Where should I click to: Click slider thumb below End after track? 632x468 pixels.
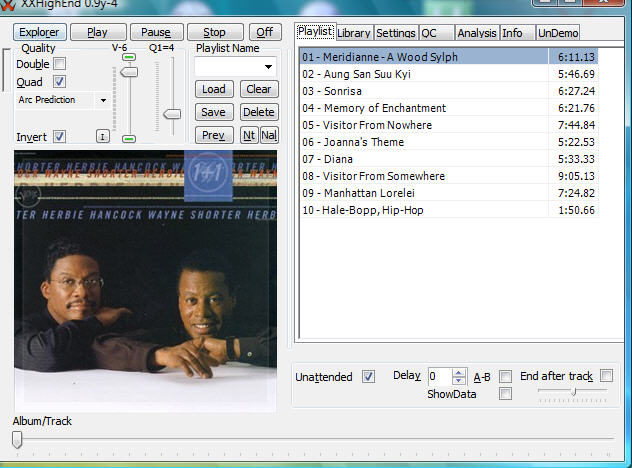pyautogui.click(x=574, y=391)
